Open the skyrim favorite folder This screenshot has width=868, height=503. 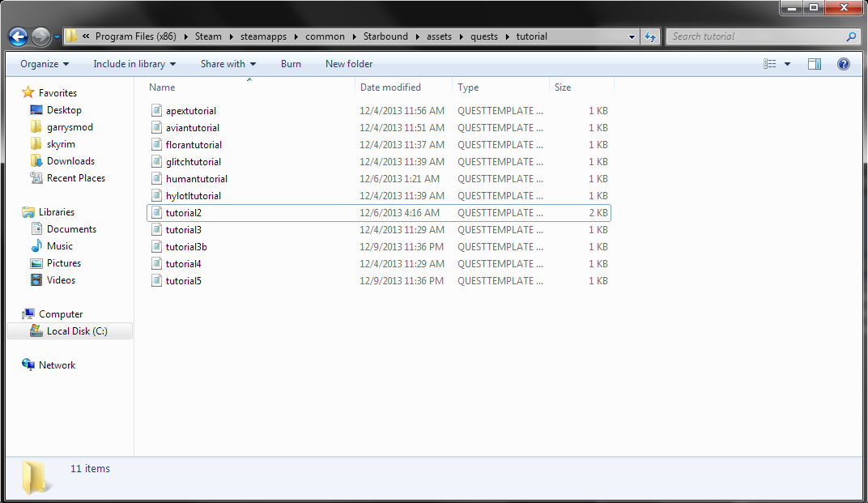tap(61, 144)
